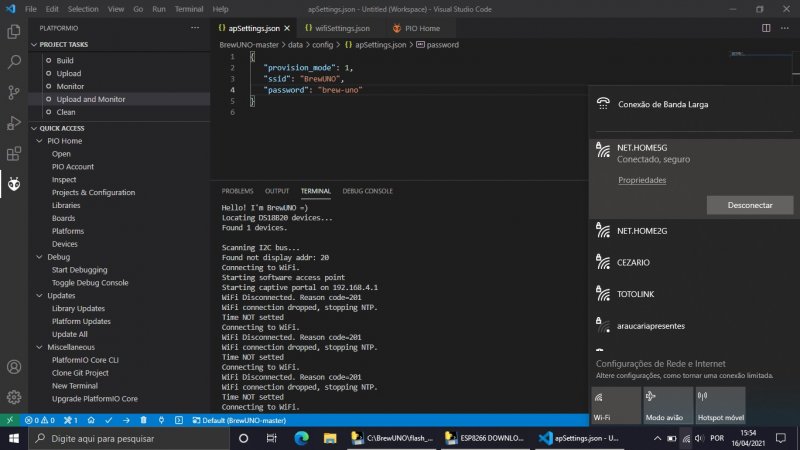The width and height of the screenshot is (800, 450).
Task: Open Projects & Configuration in Quick Access
Action: pyautogui.click(x=93, y=192)
